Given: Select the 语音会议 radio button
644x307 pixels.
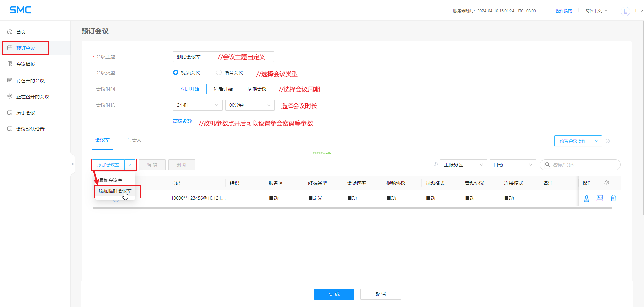Looking at the screenshot, I should [x=219, y=72].
